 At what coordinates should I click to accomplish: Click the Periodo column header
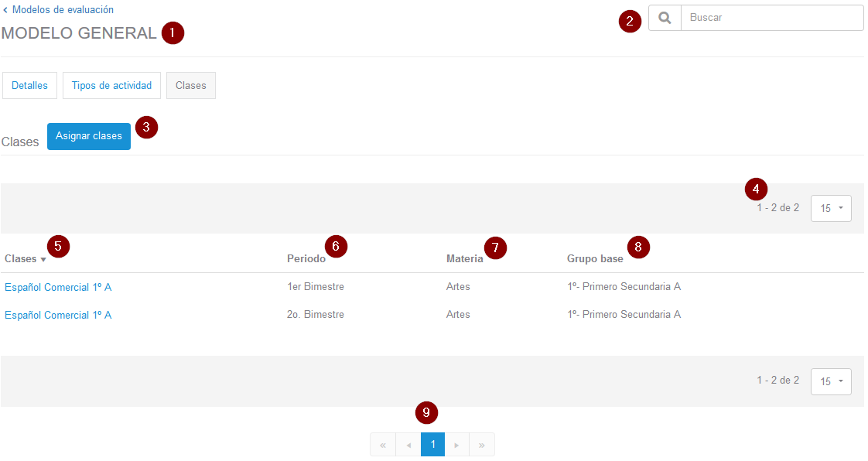(306, 259)
